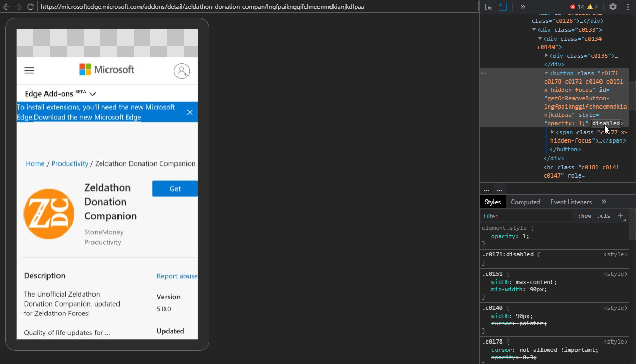Open DevTools three-dot customize menu

(628, 7)
